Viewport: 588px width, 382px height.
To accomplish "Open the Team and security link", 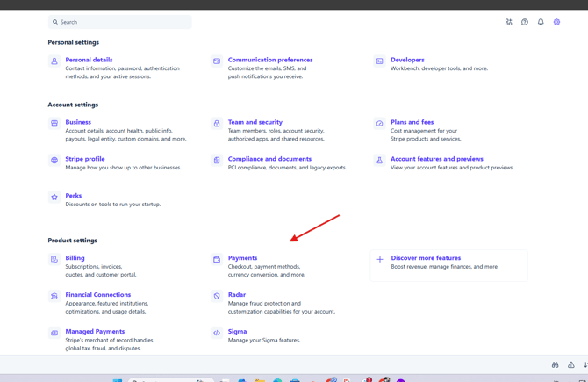I will click(x=255, y=122).
